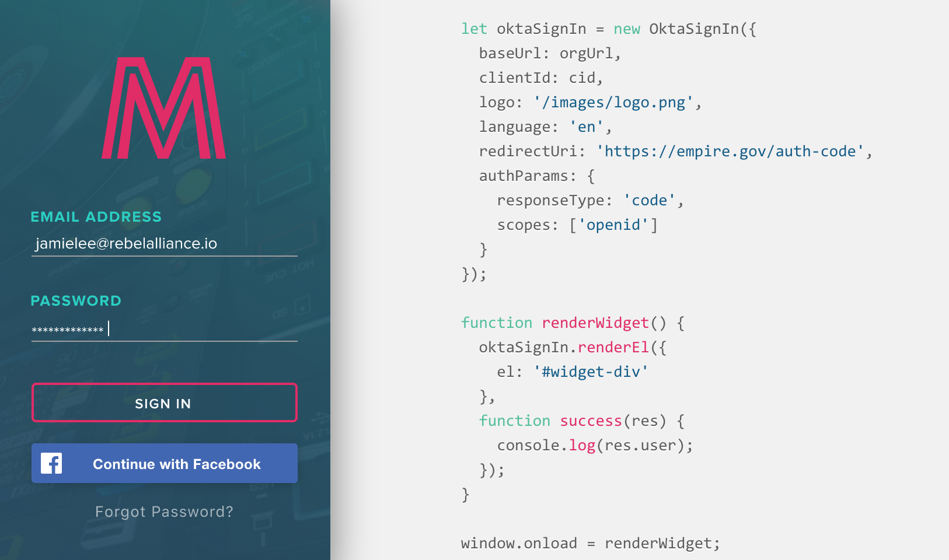Select the 'openid' scope value

613,225
